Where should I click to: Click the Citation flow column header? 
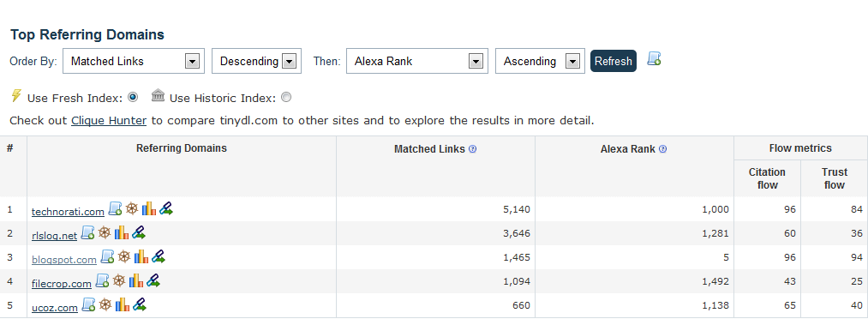point(767,178)
